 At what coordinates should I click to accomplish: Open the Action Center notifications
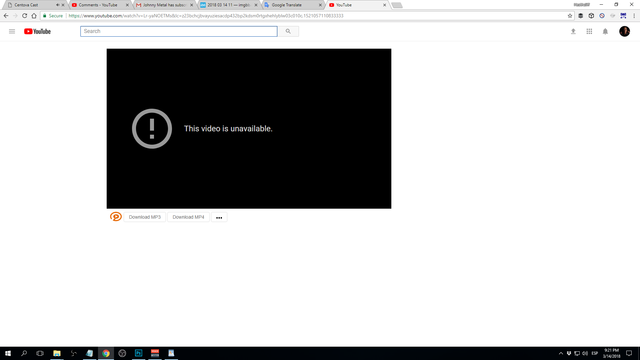coord(629,353)
